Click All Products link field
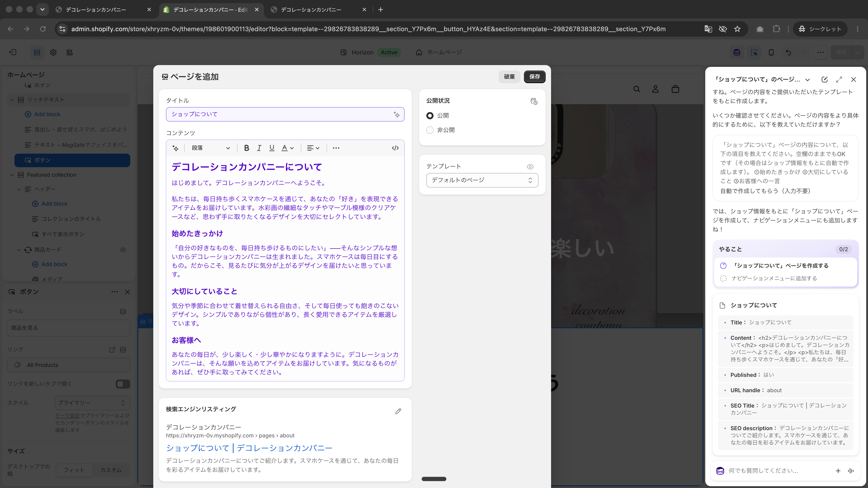Image resolution: width=868 pixels, height=488 pixels. (x=69, y=365)
